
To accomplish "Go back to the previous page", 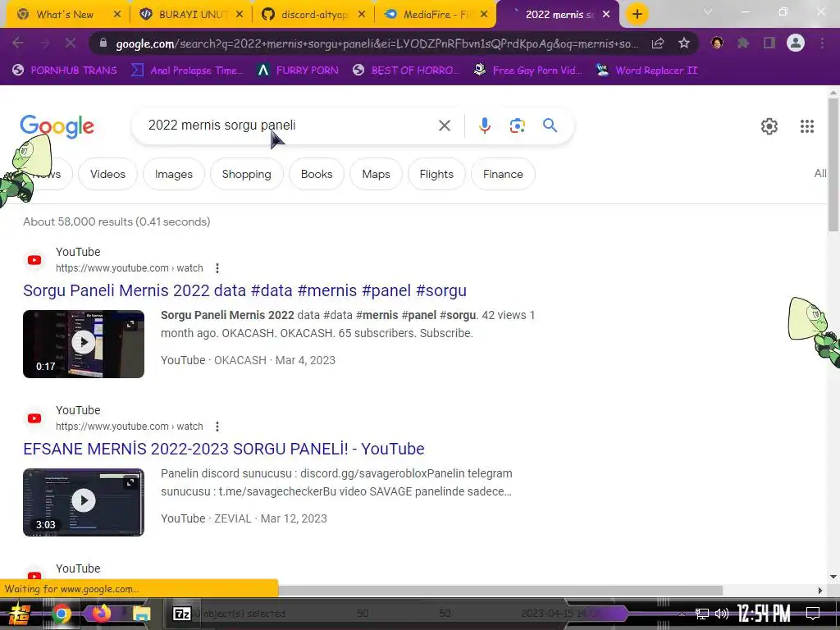I will click(x=18, y=43).
